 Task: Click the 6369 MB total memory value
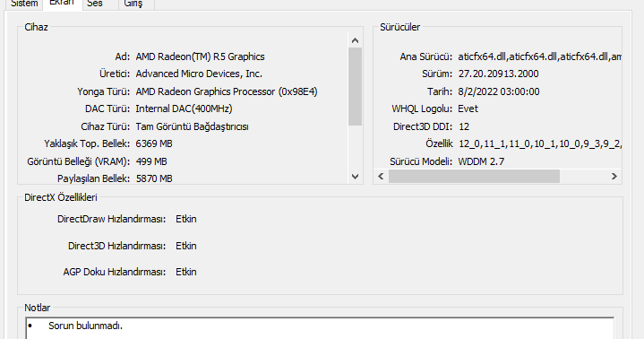(154, 143)
